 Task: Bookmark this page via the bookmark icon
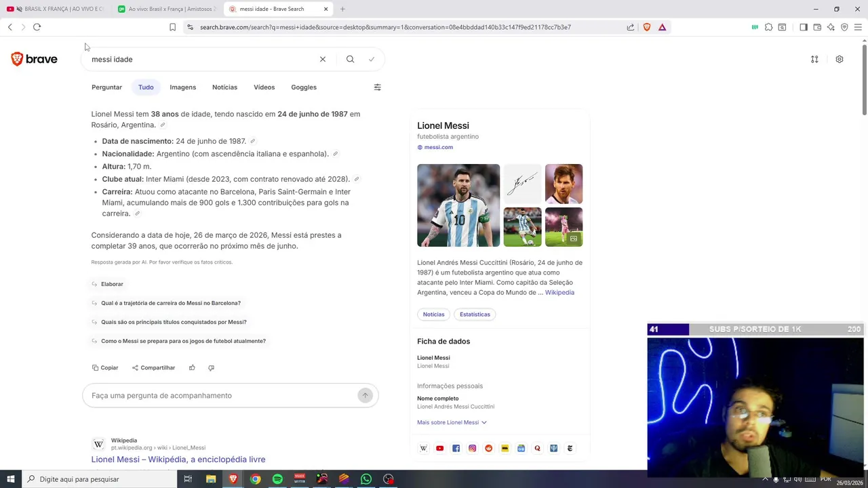[x=172, y=27]
